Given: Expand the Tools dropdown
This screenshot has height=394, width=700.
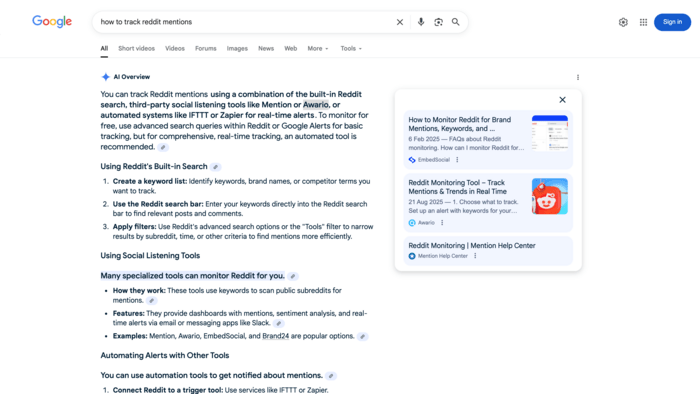Looking at the screenshot, I should click(x=351, y=48).
